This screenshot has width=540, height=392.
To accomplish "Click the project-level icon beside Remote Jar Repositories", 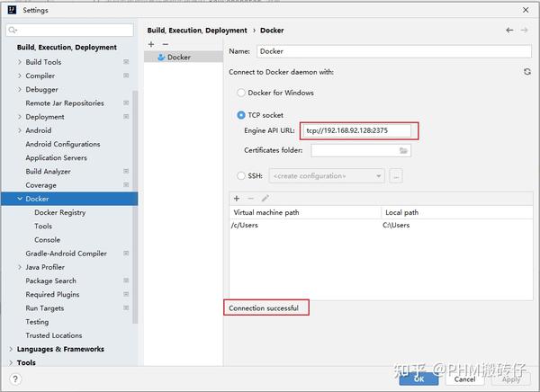I will tap(126, 102).
